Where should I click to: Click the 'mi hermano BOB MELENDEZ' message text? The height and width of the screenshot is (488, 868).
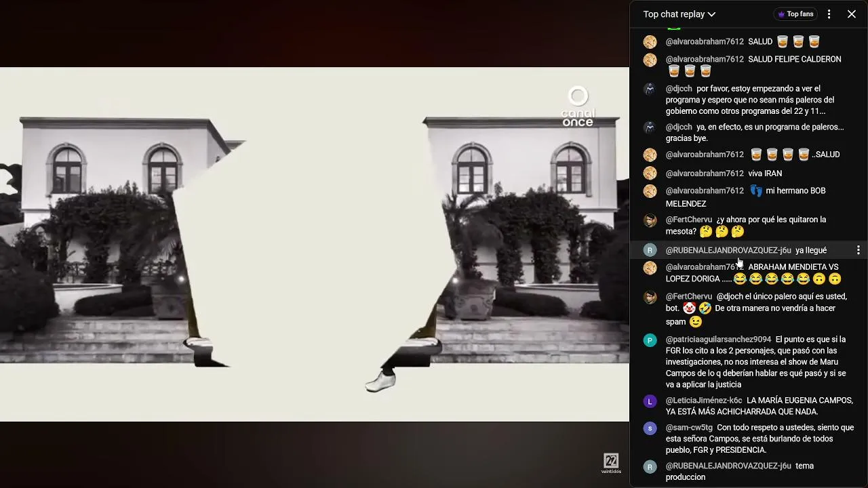tap(745, 197)
